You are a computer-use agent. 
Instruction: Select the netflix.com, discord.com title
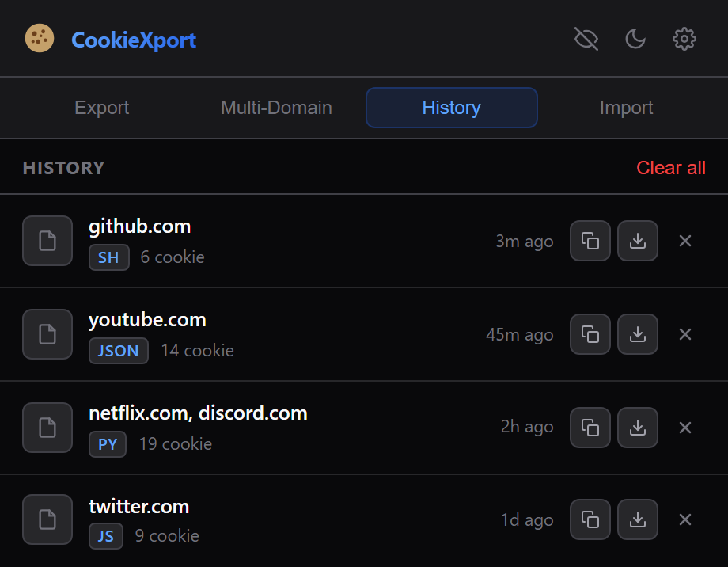click(x=198, y=413)
